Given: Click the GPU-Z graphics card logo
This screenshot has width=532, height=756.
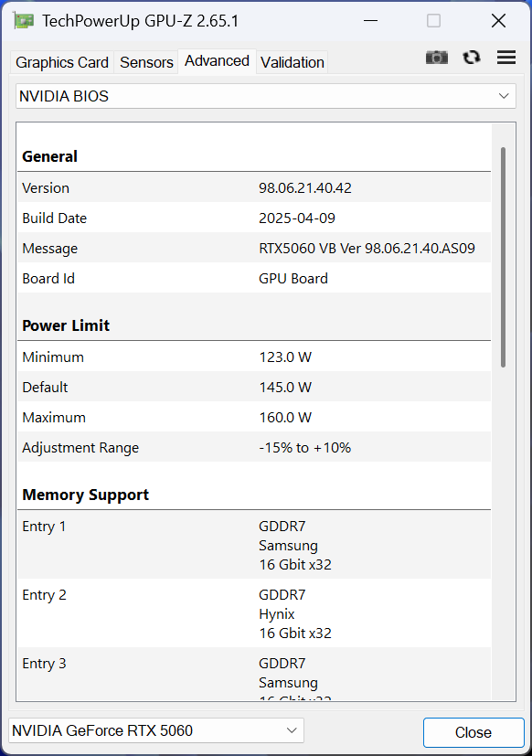Looking at the screenshot, I should click(x=23, y=19).
